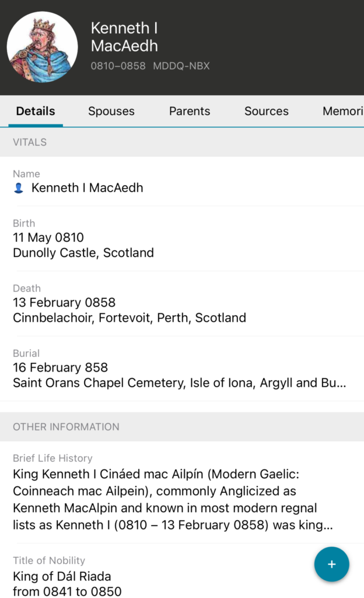
Task: Tap the header name Kenneth I MacAedh
Action: coord(124,37)
